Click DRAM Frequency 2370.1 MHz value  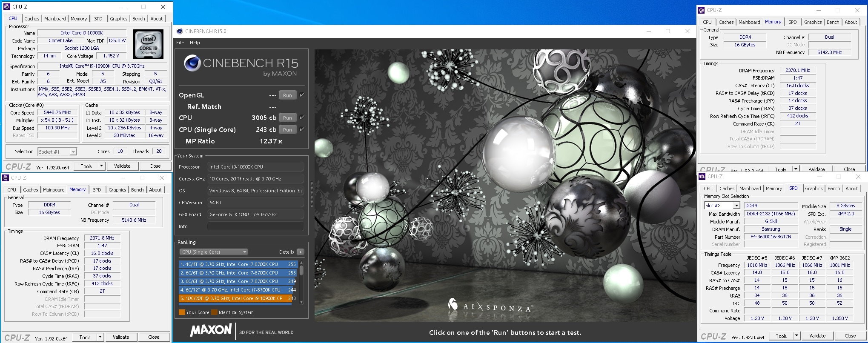point(798,70)
